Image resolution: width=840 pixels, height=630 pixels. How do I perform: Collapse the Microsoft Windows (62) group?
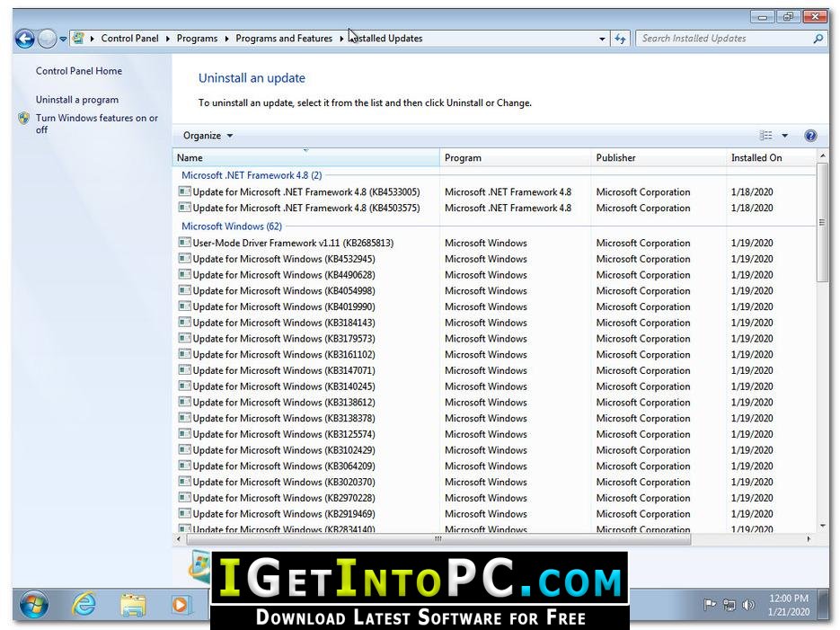point(232,226)
